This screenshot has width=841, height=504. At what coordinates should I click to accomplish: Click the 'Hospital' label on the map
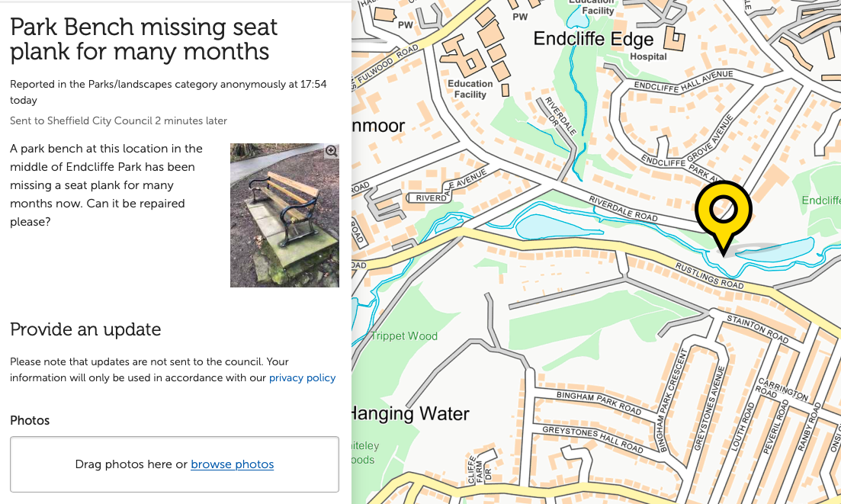click(648, 56)
